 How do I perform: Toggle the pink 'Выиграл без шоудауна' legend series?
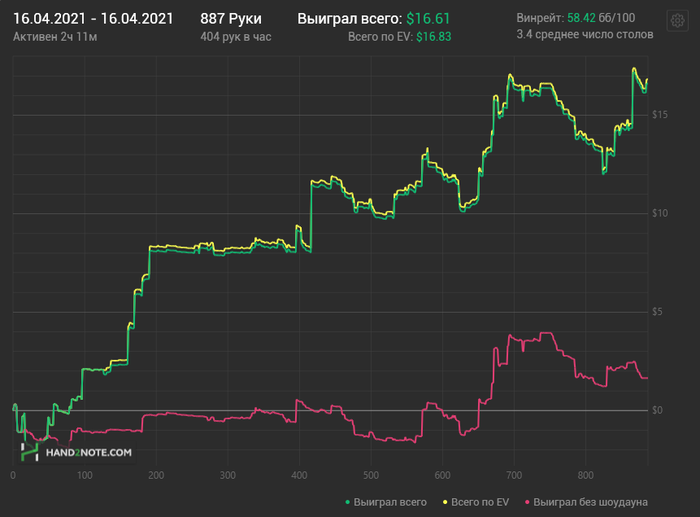tap(586, 502)
